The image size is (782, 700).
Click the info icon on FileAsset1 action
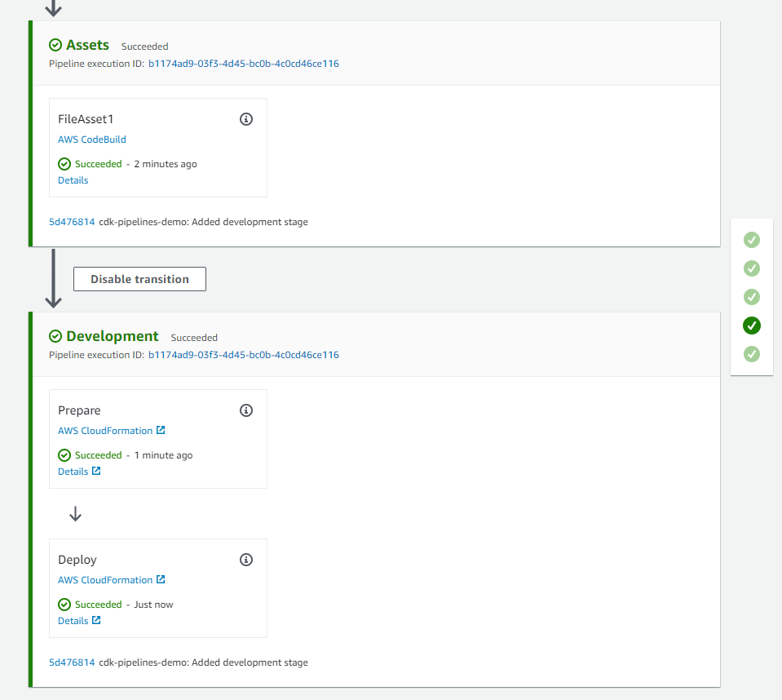[x=246, y=118]
